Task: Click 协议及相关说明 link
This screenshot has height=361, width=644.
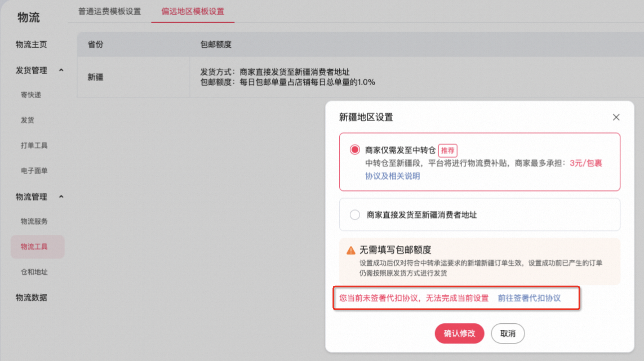Action: coord(392,176)
